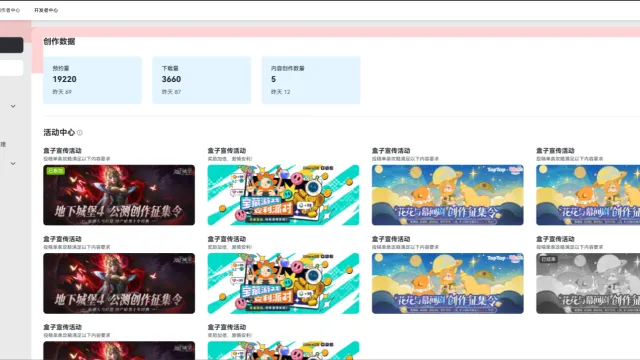
Task: Open the cut-off colored 花花与幕间剧 banner at right edge
Action: pyautogui.click(x=588, y=195)
